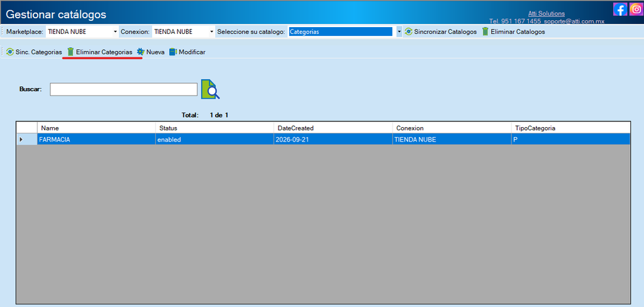This screenshot has height=307, width=644.
Task: Select the FARMACIA name cell
Action: tap(96, 139)
